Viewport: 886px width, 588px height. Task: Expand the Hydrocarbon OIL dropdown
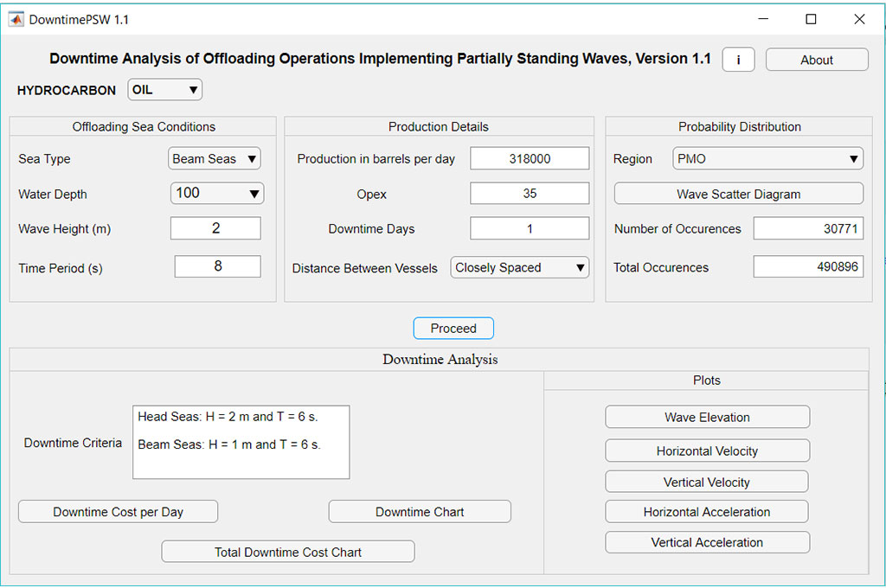[x=164, y=90]
